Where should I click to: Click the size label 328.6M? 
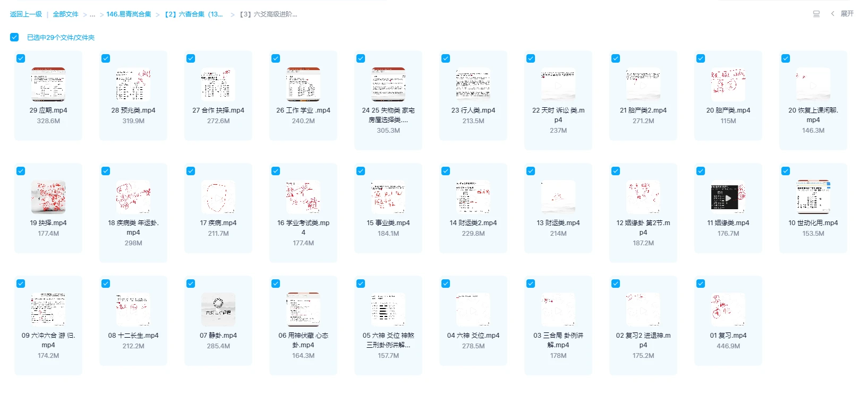click(x=48, y=121)
